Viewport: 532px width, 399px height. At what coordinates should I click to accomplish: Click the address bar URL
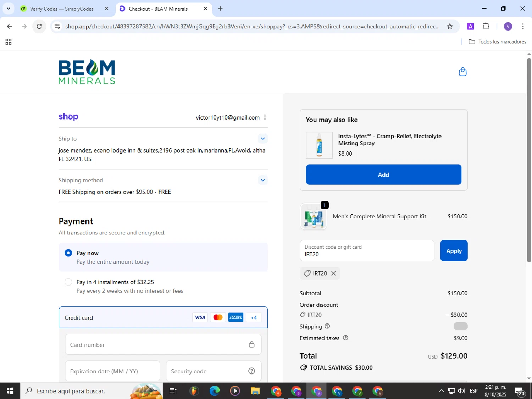(252, 26)
